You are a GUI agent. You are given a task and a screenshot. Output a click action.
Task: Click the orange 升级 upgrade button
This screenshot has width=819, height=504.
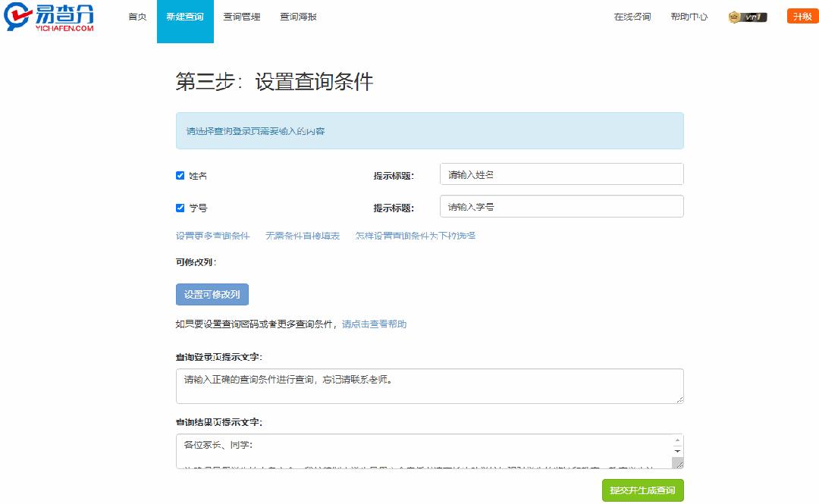pyautogui.click(x=802, y=16)
